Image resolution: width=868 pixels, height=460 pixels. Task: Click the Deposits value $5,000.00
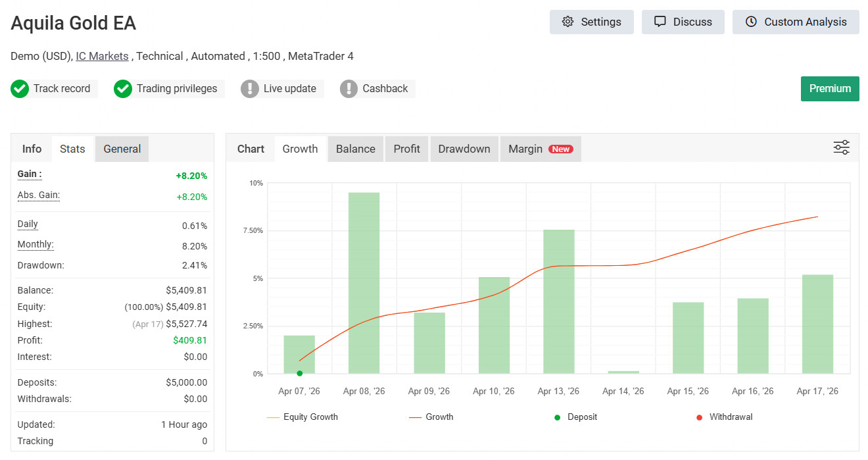pyautogui.click(x=186, y=382)
